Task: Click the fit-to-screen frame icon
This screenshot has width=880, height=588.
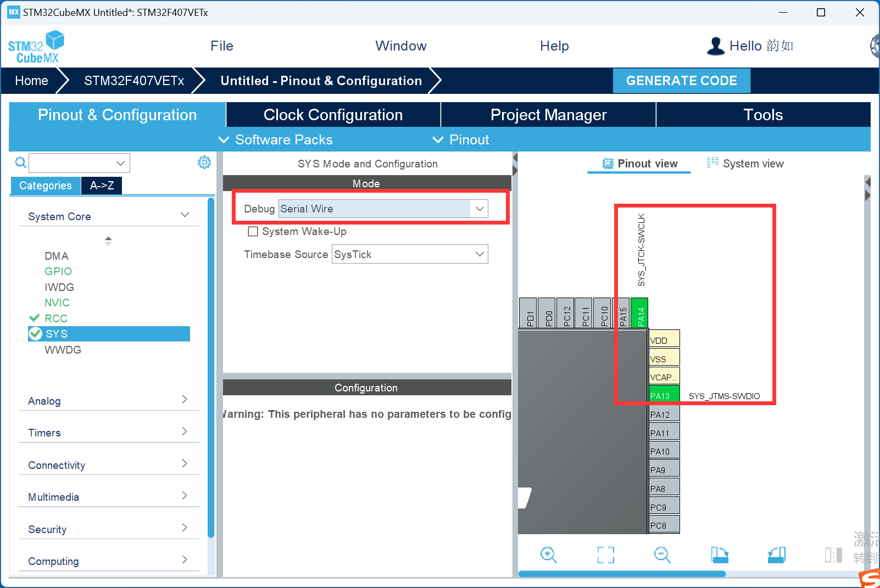Action: [605, 555]
